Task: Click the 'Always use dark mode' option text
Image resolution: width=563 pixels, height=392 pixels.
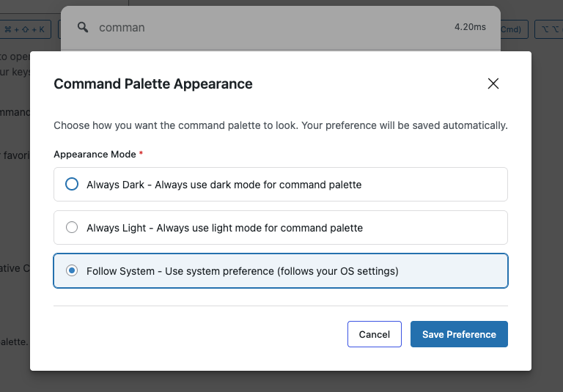Action: coord(258,185)
